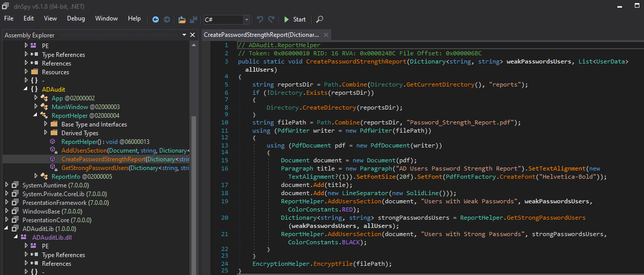Open the search magnifier icon
This screenshot has width=644, height=275.
pos(319,19)
